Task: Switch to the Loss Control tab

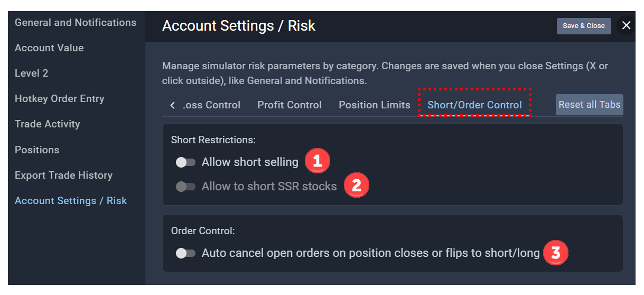Action: click(x=211, y=105)
